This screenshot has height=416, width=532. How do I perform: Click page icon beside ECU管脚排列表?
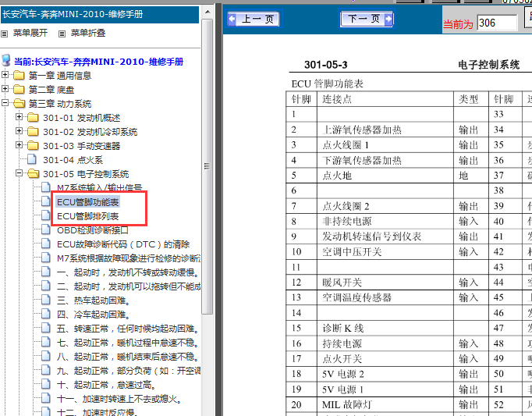[46, 215]
